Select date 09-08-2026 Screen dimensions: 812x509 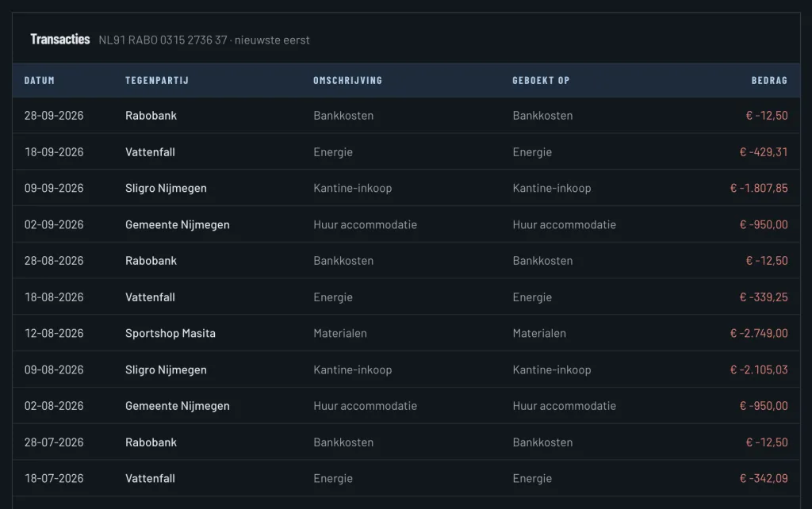coord(54,369)
